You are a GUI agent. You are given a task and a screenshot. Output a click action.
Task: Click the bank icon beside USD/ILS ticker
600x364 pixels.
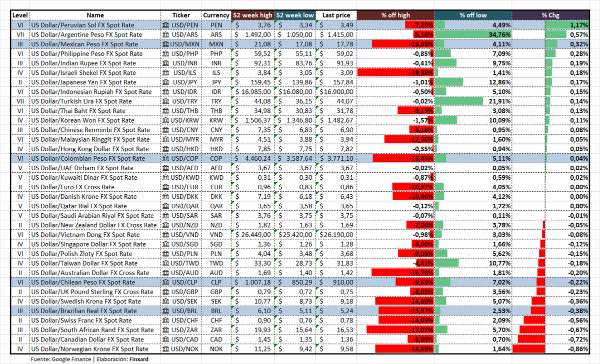166,72
